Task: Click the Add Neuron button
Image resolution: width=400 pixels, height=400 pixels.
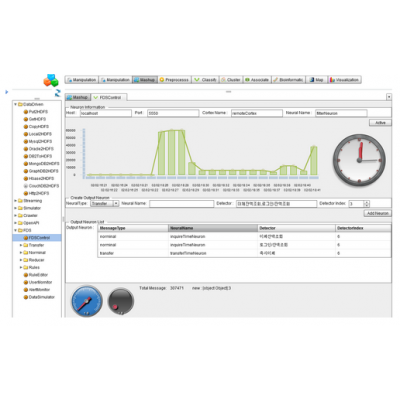Action: 378,213
